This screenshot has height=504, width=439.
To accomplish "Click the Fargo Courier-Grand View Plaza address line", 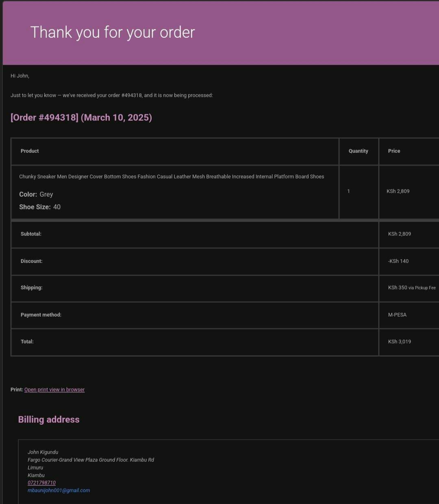I will pyautogui.click(x=91, y=460).
